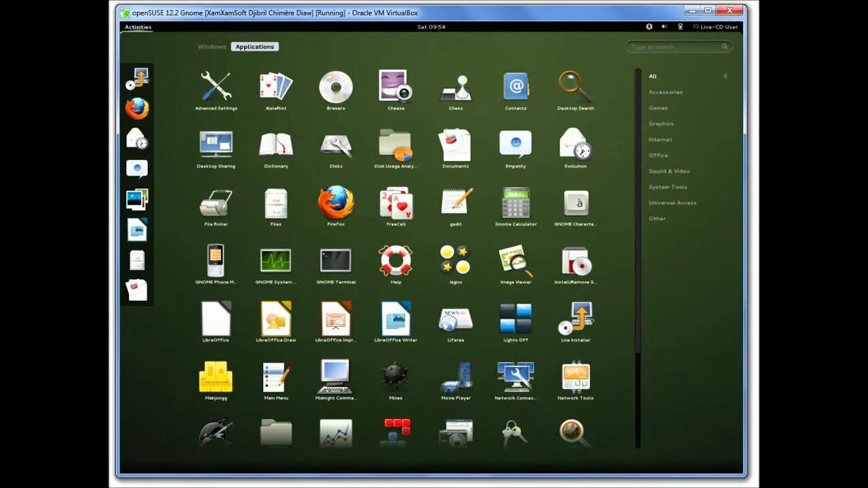The height and width of the screenshot is (488, 868).
Task: Filter by Accessories category
Action: (666, 92)
